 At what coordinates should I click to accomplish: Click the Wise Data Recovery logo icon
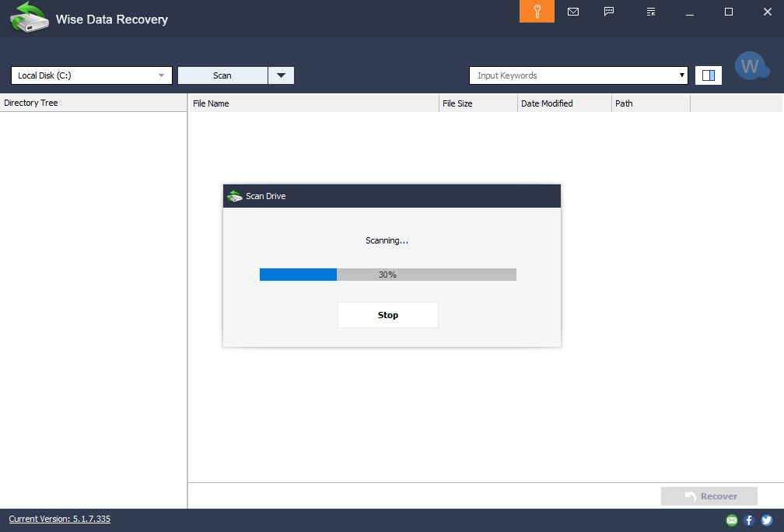click(x=29, y=17)
